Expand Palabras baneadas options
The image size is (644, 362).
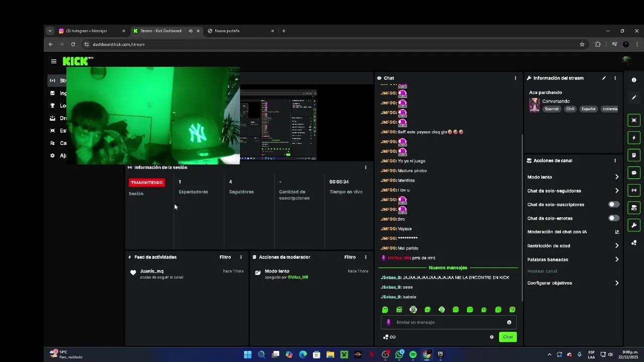617,259
